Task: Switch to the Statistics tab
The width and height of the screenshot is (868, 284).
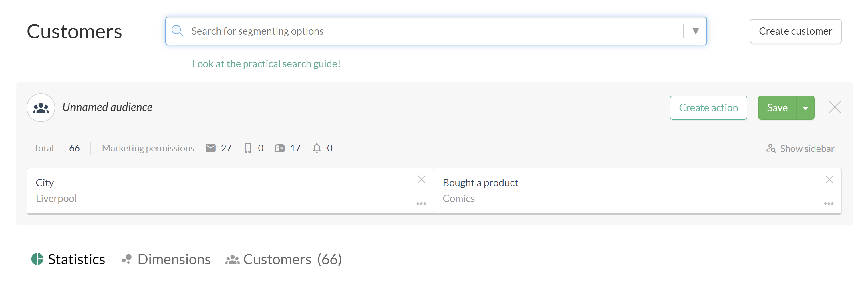Action: click(x=68, y=259)
